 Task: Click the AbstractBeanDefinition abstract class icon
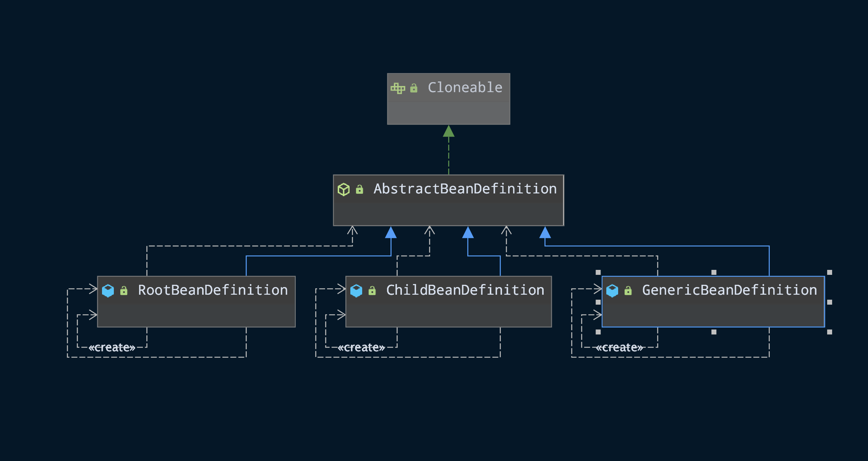coord(343,189)
